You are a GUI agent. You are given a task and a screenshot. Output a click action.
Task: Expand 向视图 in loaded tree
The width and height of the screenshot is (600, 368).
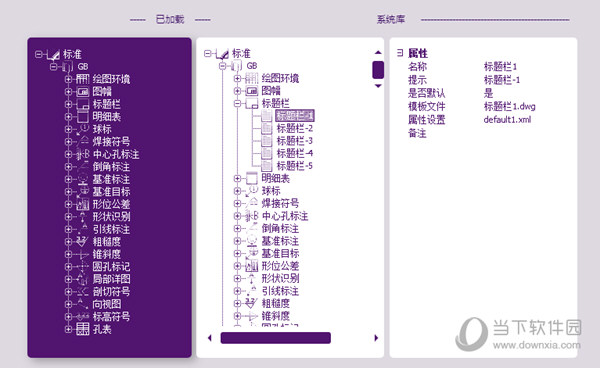click(68, 304)
